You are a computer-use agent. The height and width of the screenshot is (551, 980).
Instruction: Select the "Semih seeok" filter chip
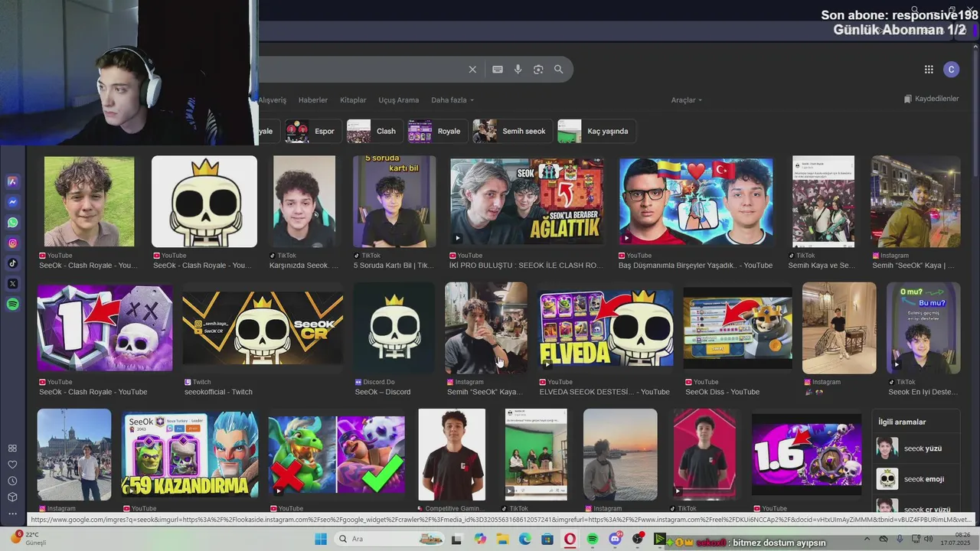coord(511,131)
